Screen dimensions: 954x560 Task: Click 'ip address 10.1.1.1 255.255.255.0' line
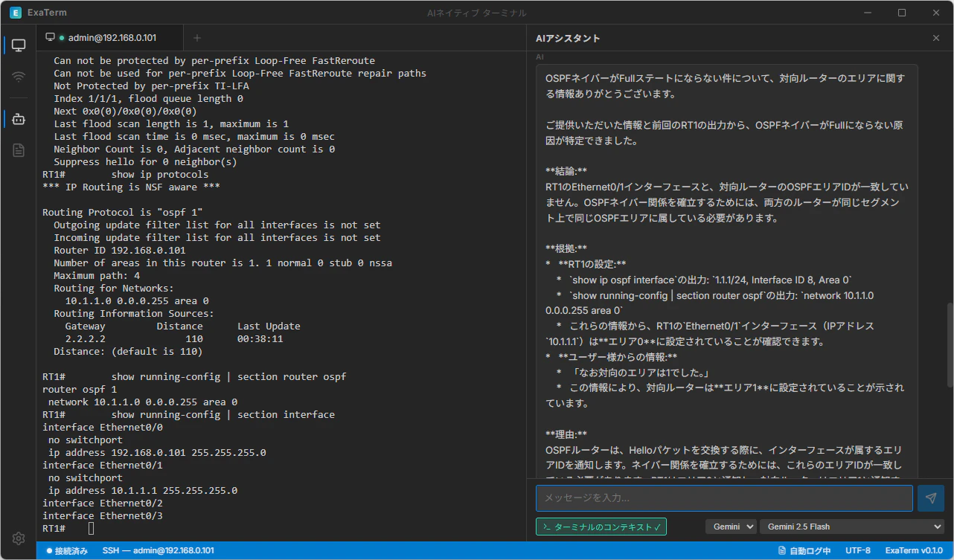143,490
